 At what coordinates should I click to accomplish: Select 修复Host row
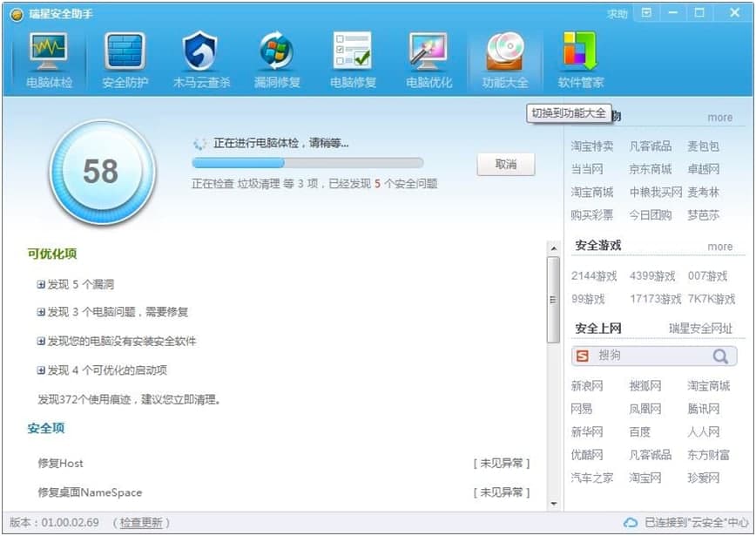[x=284, y=464]
